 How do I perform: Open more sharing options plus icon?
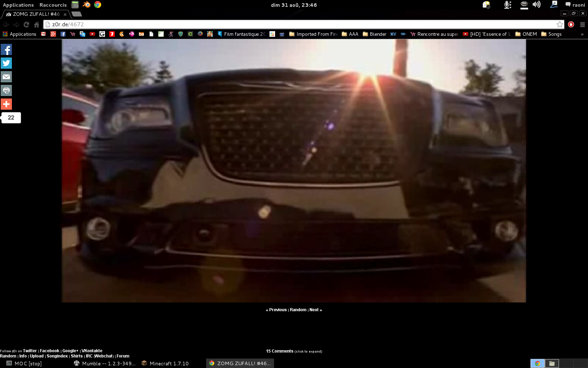(x=6, y=104)
